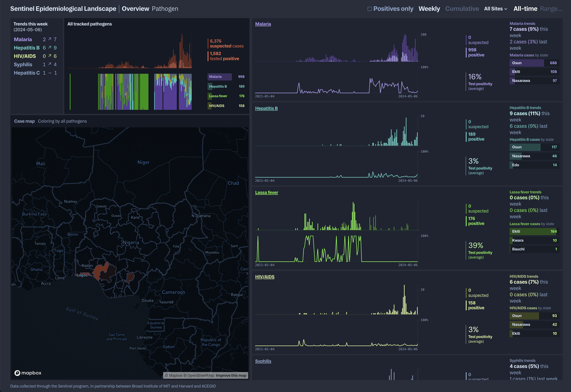Select the Nasarawa 42 HIV/AIDS bar
This screenshot has width=571, height=392.
click(534, 324)
